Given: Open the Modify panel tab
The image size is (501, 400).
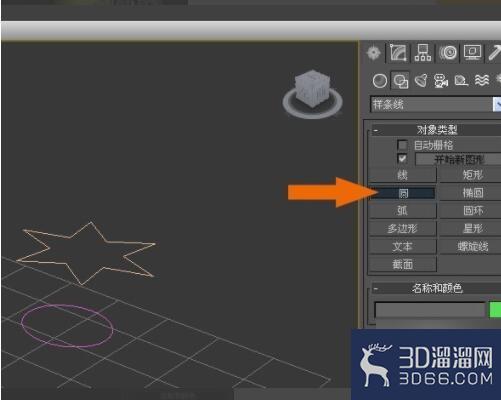Looking at the screenshot, I should pos(398,53).
